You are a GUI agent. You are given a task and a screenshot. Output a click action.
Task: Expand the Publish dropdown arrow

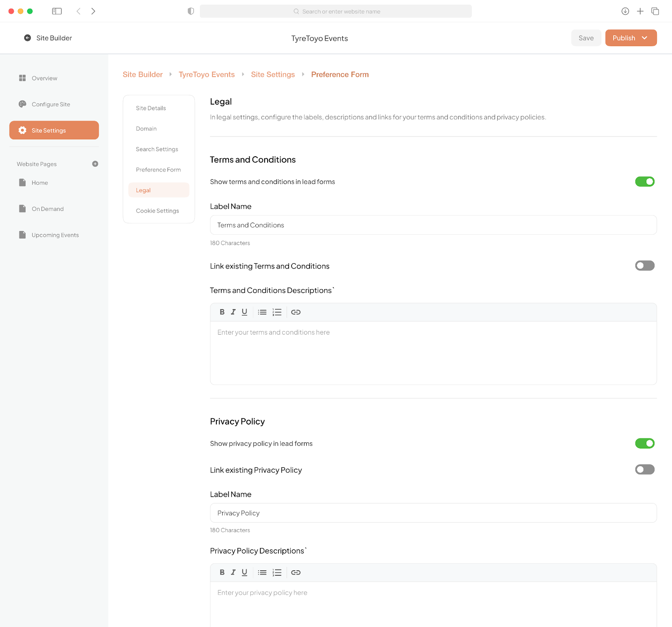tap(645, 38)
